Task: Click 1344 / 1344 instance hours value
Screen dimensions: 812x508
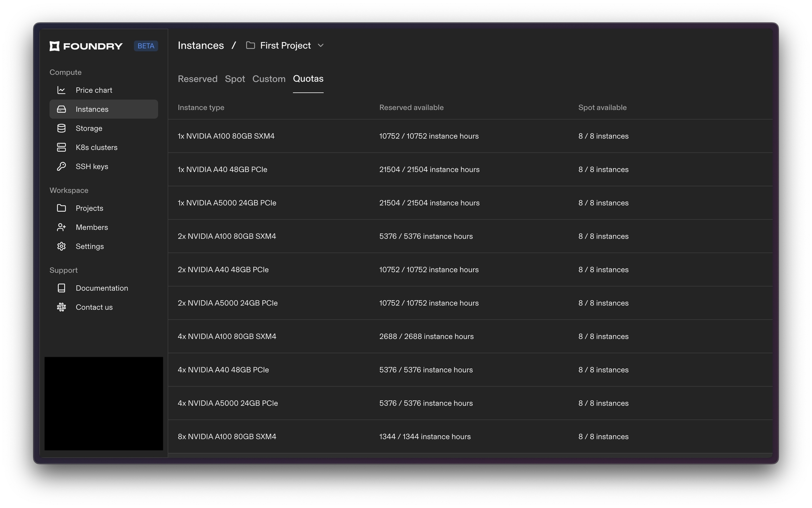Action: [x=425, y=436]
